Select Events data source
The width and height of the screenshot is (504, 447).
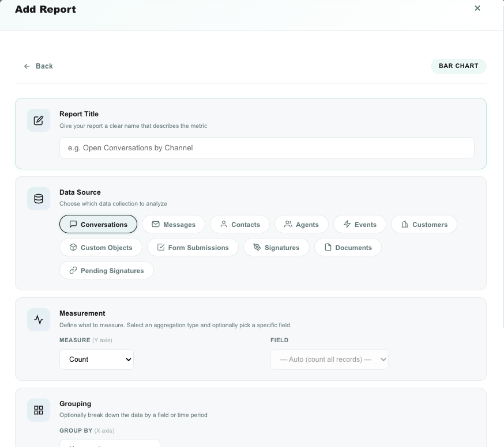pyautogui.click(x=360, y=224)
